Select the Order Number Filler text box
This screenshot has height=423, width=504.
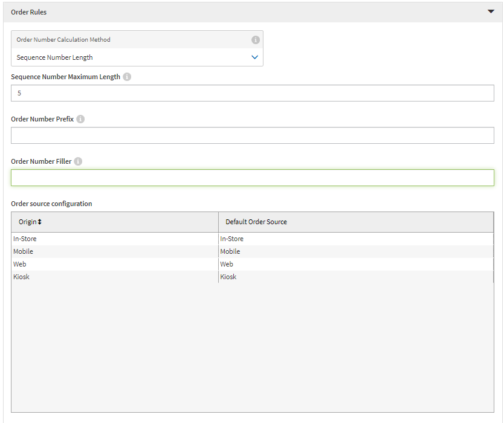(x=252, y=178)
